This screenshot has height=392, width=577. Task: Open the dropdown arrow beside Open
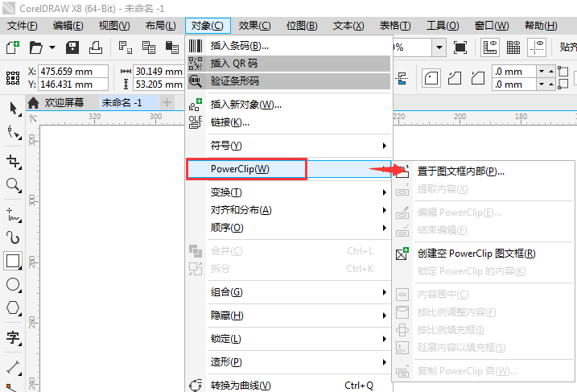click(x=52, y=47)
